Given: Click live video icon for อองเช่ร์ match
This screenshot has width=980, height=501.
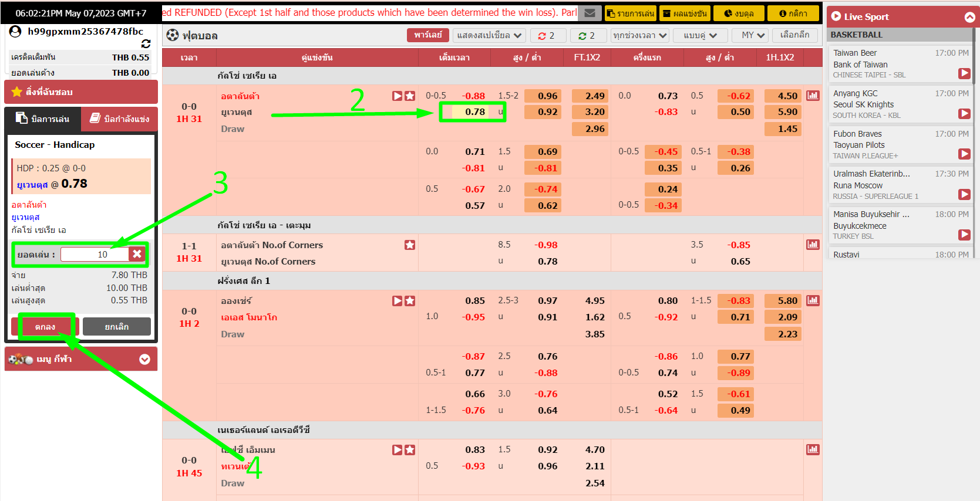Looking at the screenshot, I should click(x=398, y=300).
